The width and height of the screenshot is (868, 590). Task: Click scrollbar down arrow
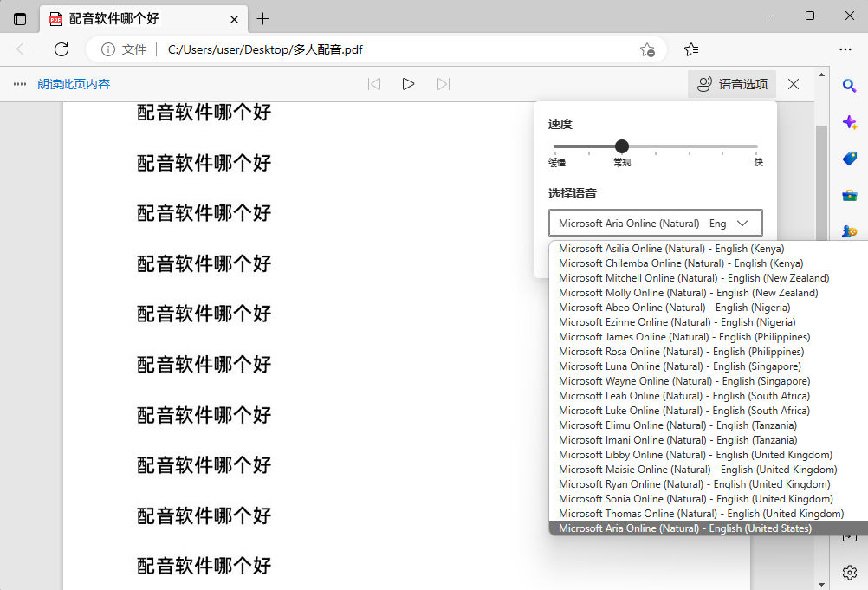[x=821, y=584]
